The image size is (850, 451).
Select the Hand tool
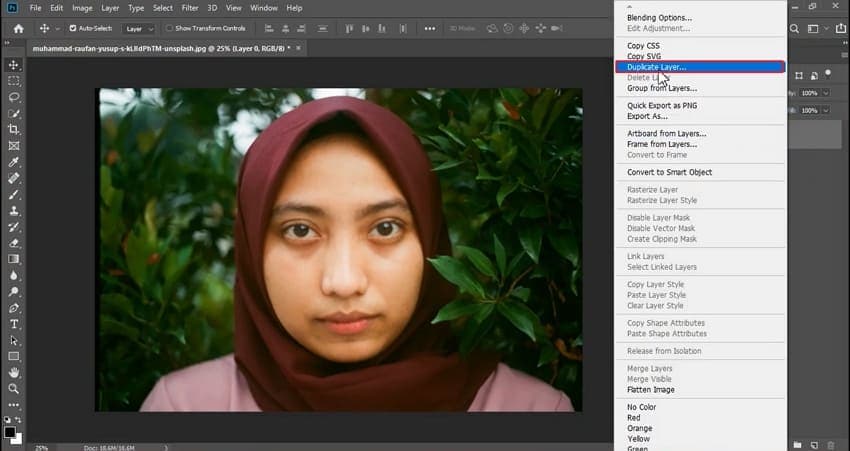click(x=14, y=372)
